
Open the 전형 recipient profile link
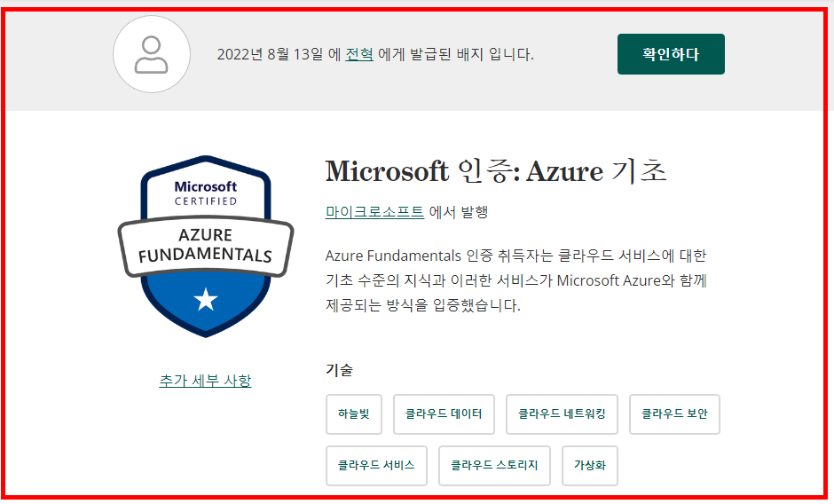(x=359, y=54)
